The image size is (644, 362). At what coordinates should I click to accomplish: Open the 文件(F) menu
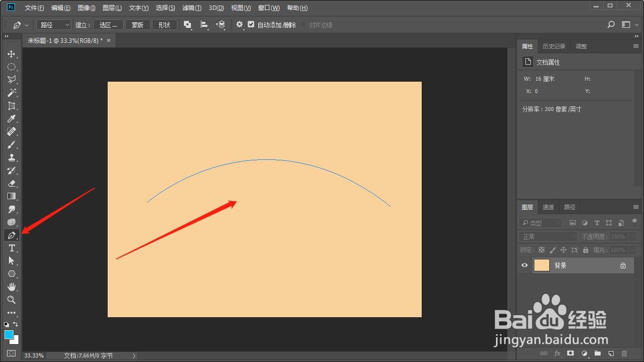pyautogui.click(x=34, y=8)
